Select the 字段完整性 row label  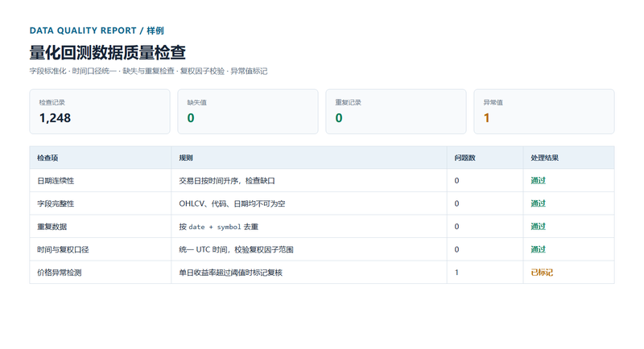pos(56,203)
